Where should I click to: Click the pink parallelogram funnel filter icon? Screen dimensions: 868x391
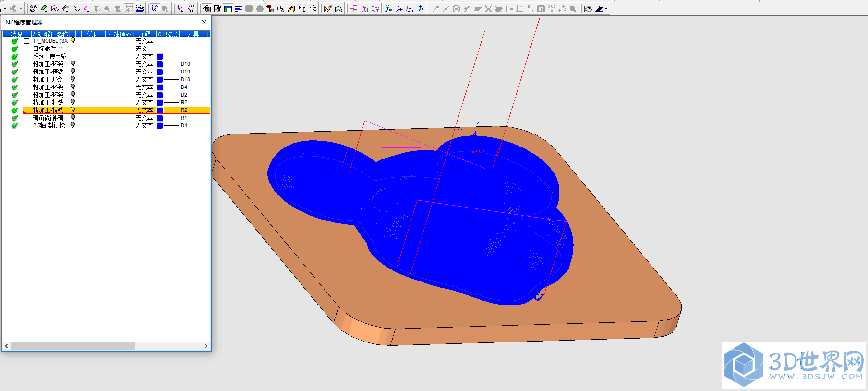87,9
